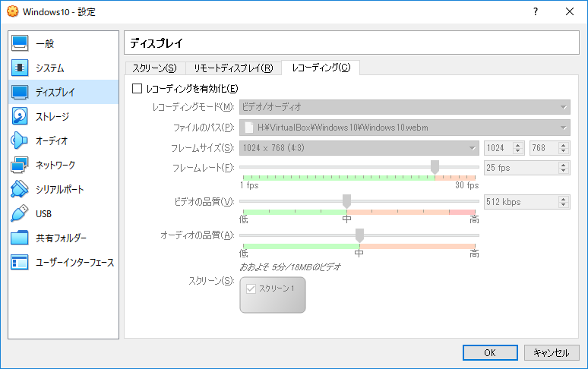
Task: Open the システム settings icon
Action: tap(20, 68)
